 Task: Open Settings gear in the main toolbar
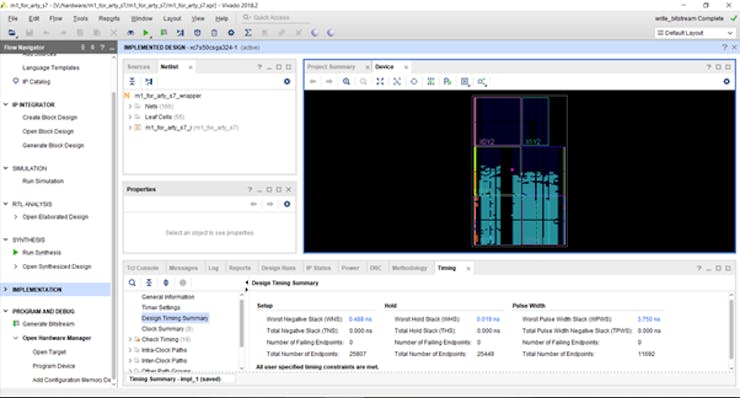(231, 33)
